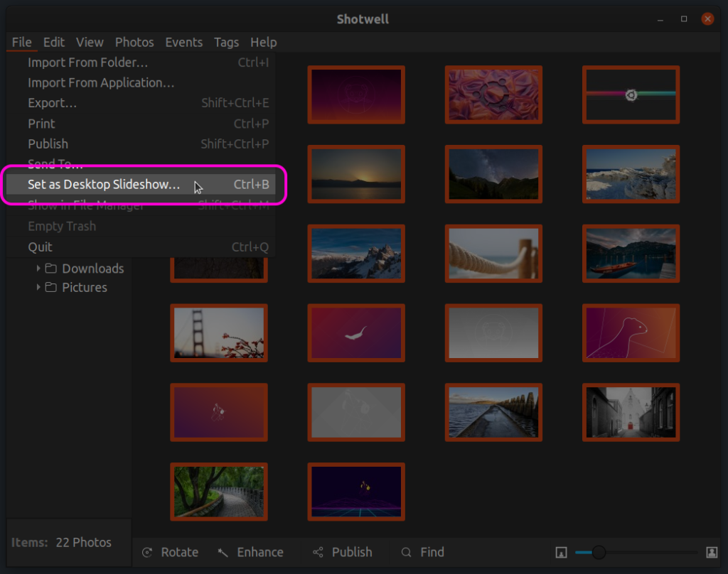Expand the Downloads folder tree arrow
Screen dimensions: 728x574
pyautogui.click(x=38, y=269)
